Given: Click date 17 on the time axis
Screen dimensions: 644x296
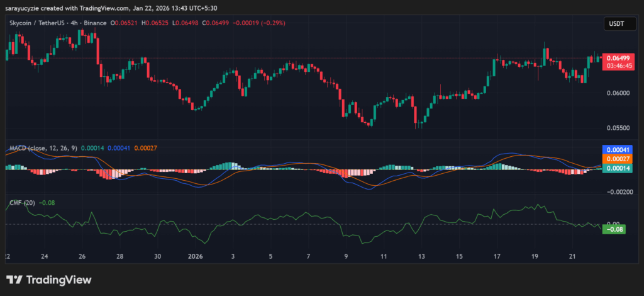Looking at the screenshot, I should tap(497, 257).
